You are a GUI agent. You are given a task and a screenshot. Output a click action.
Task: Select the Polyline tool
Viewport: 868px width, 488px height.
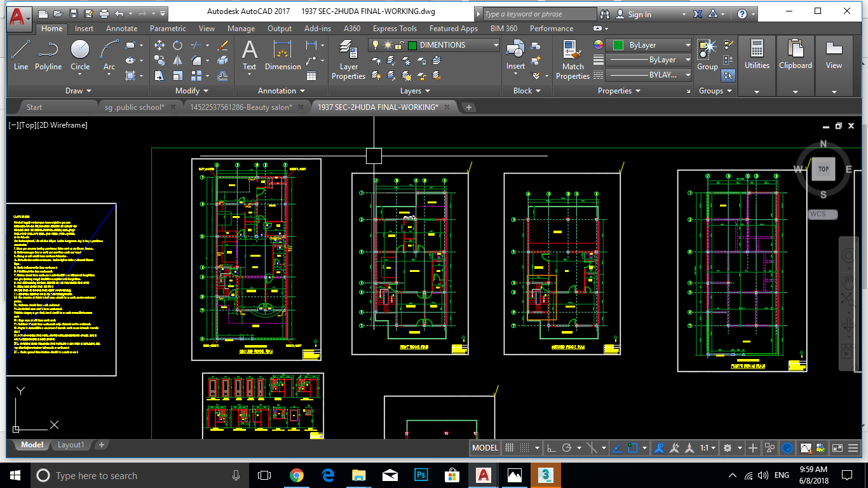click(x=48, y=55)
